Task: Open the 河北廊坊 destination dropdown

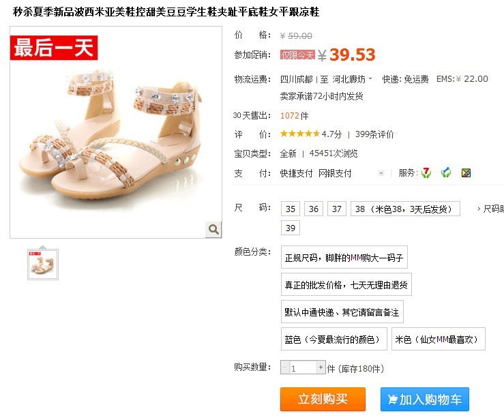Action: 352,79
